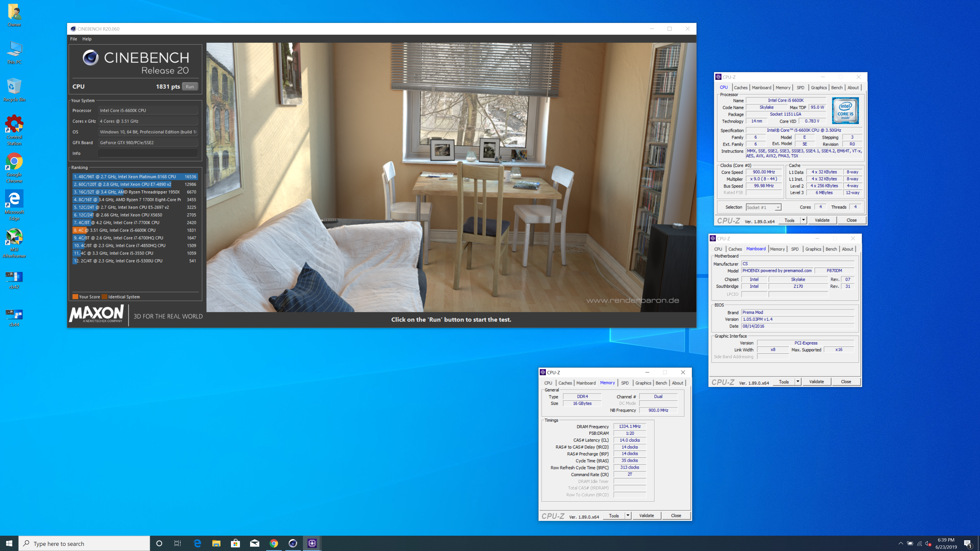The height and width of the screenshot is (551, 980).
Task: Switch to Graphics tab in CPU-Z Mainboard window
Action: pyautogui.click(x=813, y=249)
